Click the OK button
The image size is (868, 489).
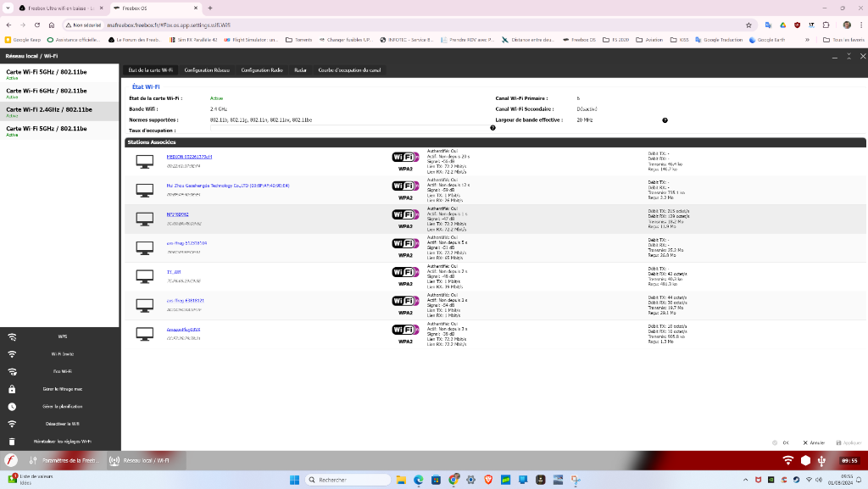pos(782,442)
